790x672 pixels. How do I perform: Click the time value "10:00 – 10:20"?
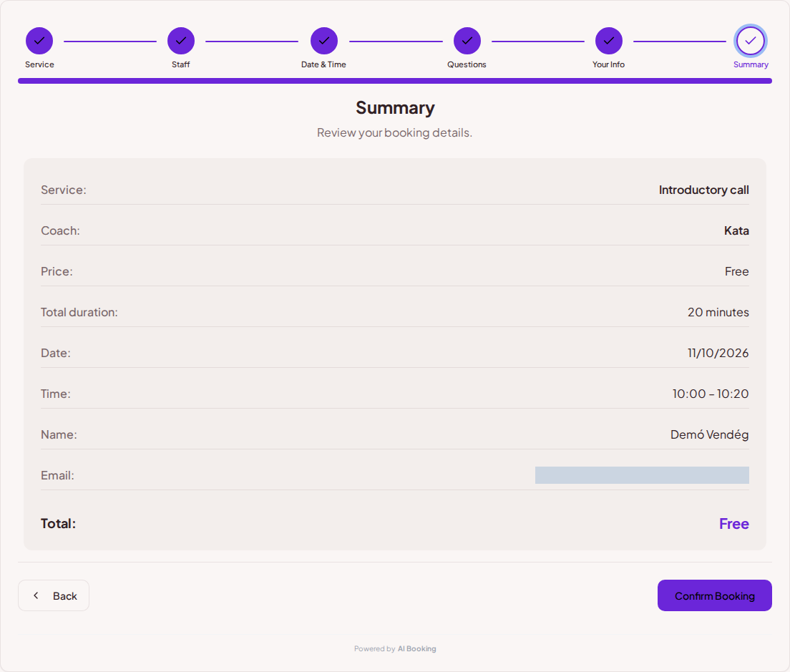pos(711,394)
